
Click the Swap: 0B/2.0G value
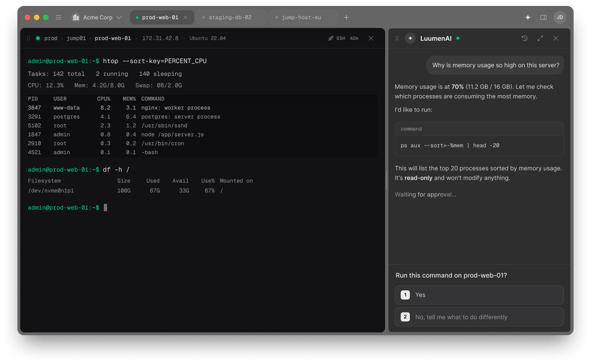pyautogui.click(x=159, y=86)
